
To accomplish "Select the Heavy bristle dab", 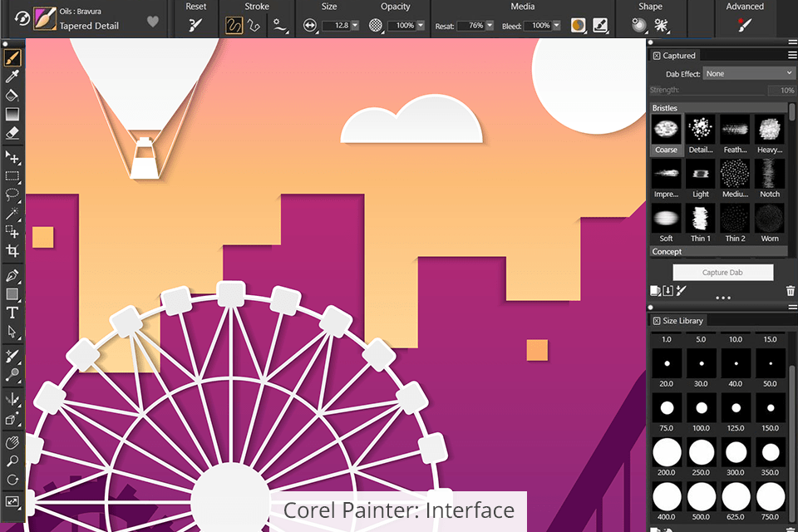I will pos(770,135).
